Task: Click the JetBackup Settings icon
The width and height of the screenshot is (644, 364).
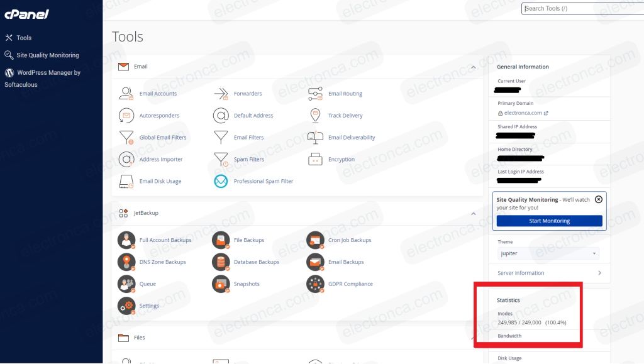Action: click(x=127, y=306)
